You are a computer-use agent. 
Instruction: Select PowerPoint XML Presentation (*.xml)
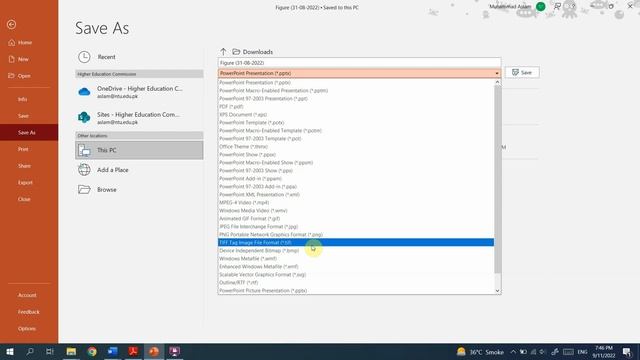point(356,195)
